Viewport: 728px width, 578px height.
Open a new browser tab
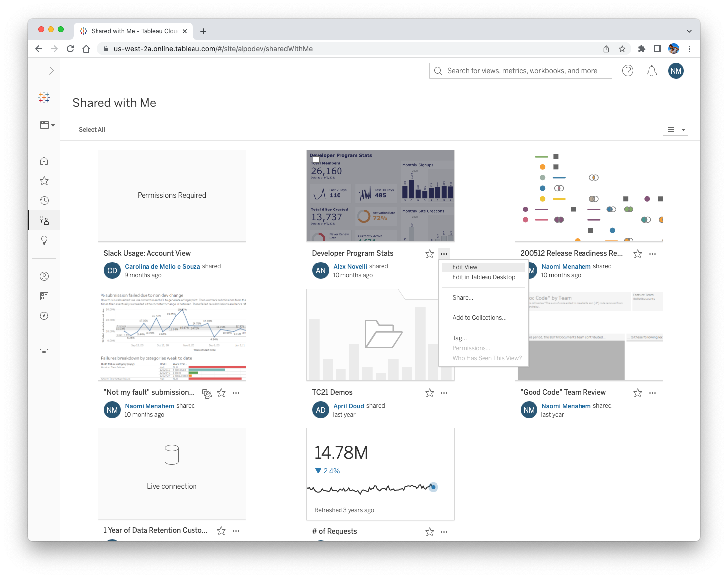pyautogui.click(x=203, y=31)
